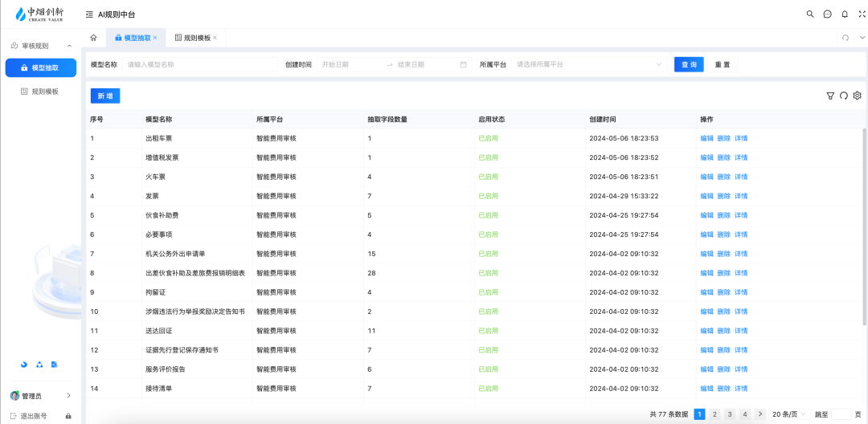The width and height of the screenshot is (868, 424).
Task: Collapse the sidebar menu fold icon
Action: coord(89,14)
